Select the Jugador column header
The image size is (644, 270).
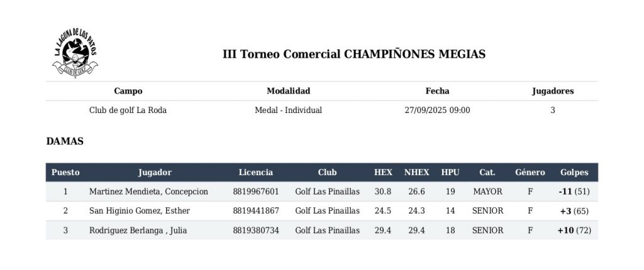click(x=155, y=172)
